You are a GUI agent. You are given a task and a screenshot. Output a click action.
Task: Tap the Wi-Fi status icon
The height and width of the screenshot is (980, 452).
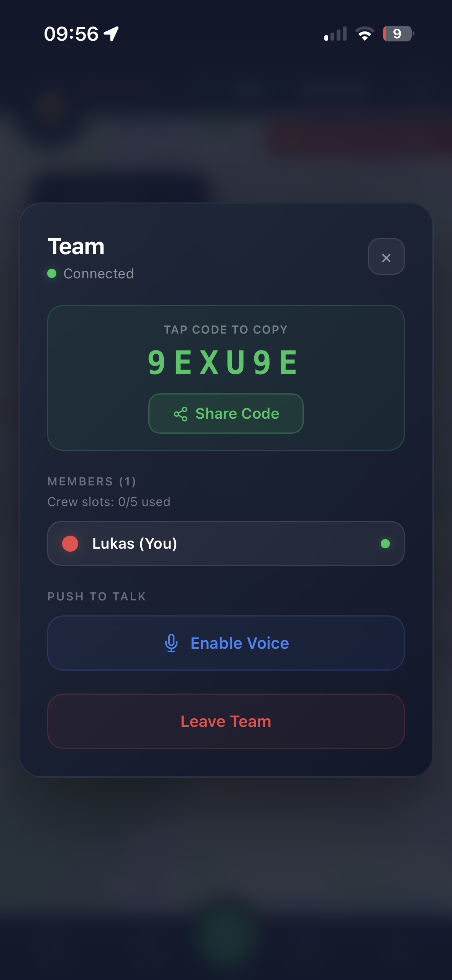[365, 34]
